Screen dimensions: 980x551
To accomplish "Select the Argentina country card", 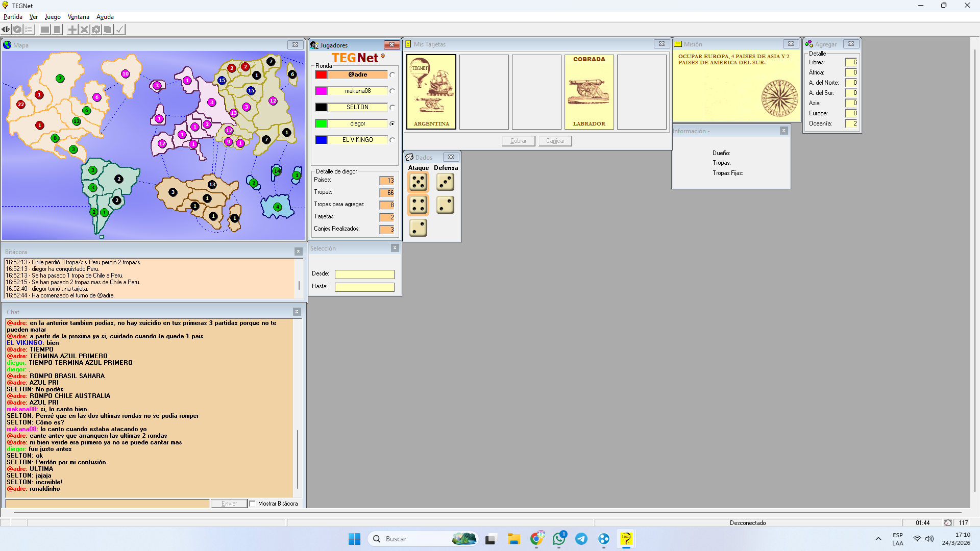I will [431, 92].
